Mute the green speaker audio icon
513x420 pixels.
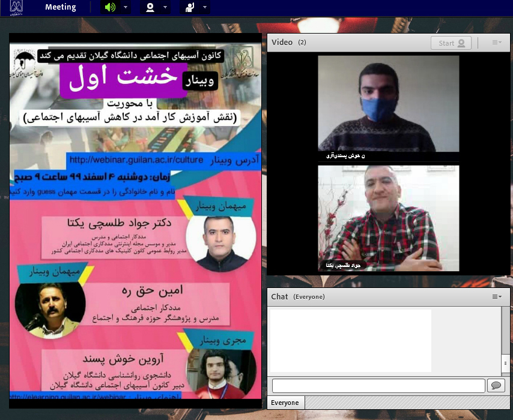(x=110, y=8)
